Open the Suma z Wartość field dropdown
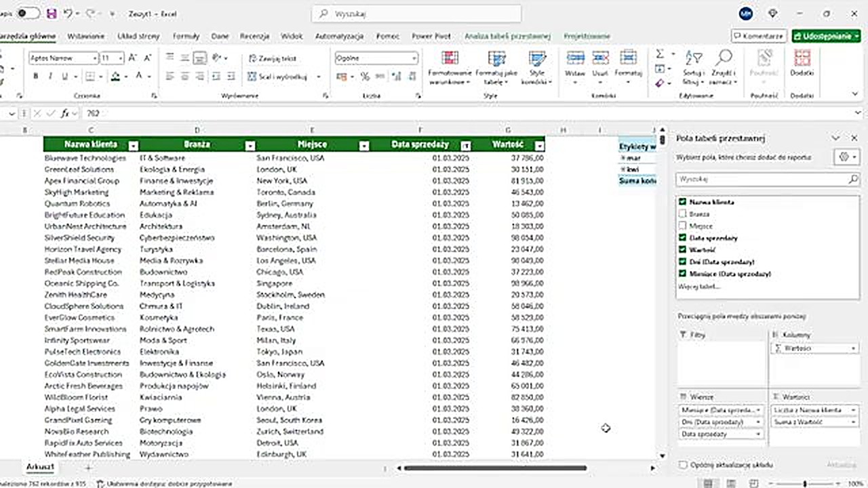The image size is (868, 488). [x=853, y=422]
